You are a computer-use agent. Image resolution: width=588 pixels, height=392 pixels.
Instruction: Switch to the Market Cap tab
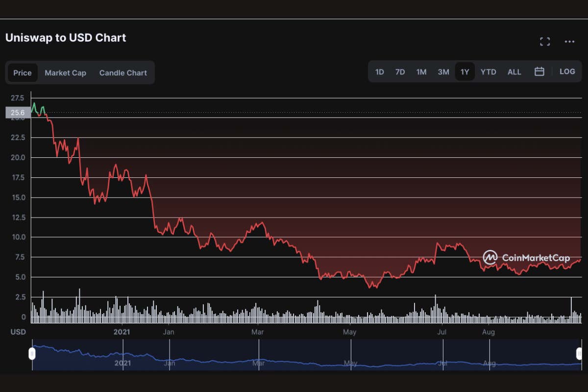pyautogui.click(x=65, y=73)
